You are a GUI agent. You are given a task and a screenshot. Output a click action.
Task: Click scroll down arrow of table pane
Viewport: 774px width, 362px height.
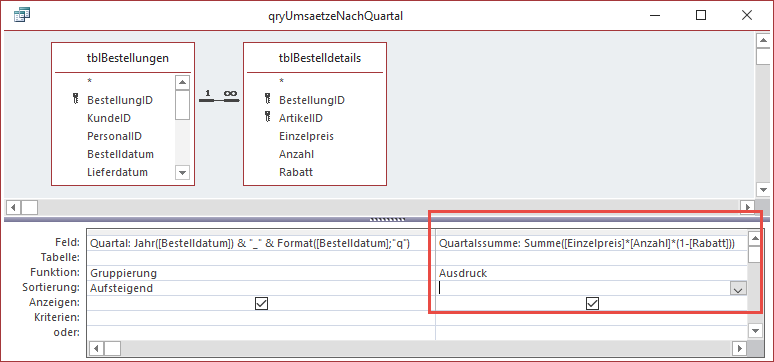[763, 190]
